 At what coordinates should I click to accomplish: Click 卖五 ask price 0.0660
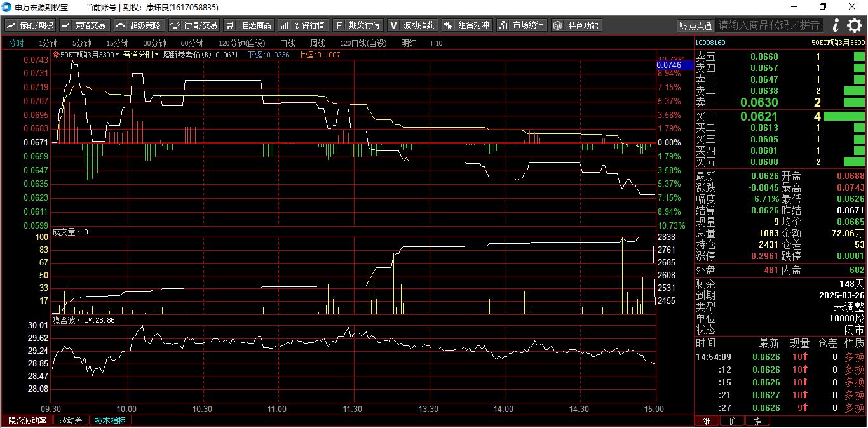[x=764, y=57]
